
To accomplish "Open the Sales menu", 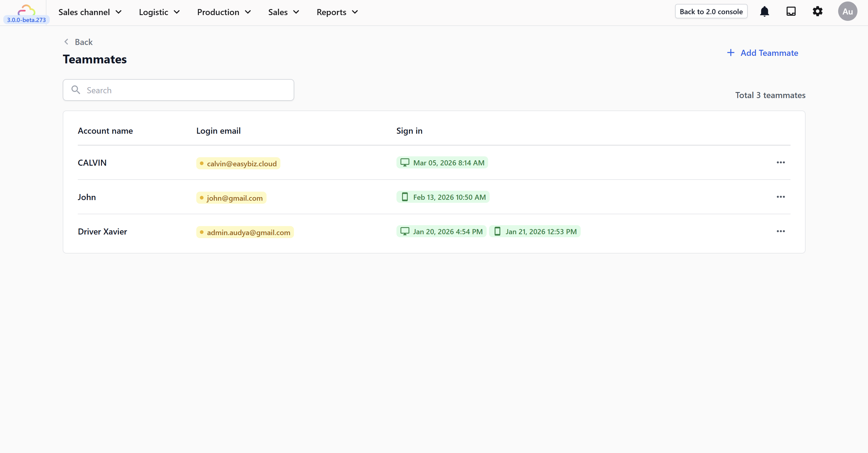I will (x=283, y=12).
